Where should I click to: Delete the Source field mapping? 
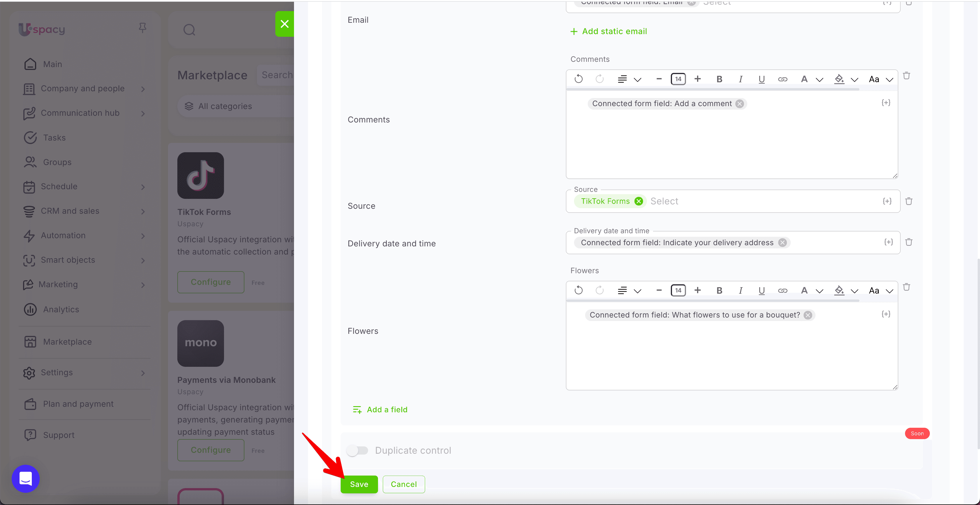point(909,201)
